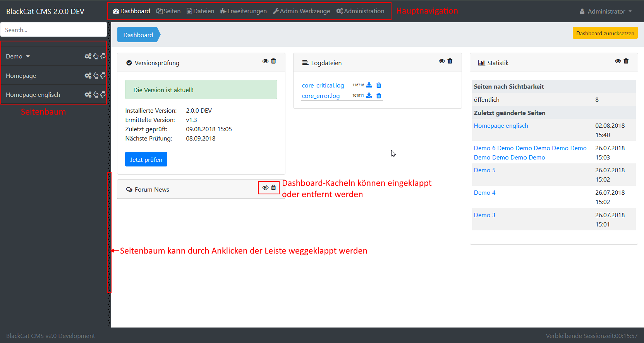The width and height of the screenshot is (644, 343).
Task: Select Demo in the page tree
Action: click(14, 57)
